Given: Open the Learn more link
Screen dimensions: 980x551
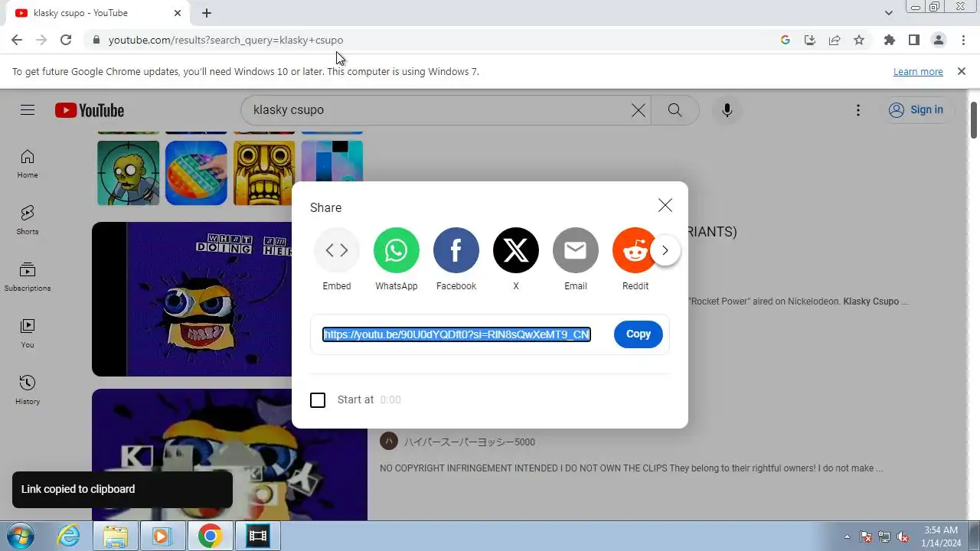Looking at the screenshot, I should point(918,71).
